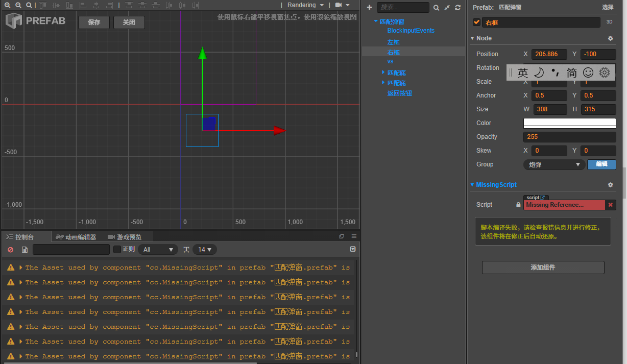This screenshot has width=627, height=364.
Task: Switch to the 游戏预览 tab
Action: click(x=125, y=237)
